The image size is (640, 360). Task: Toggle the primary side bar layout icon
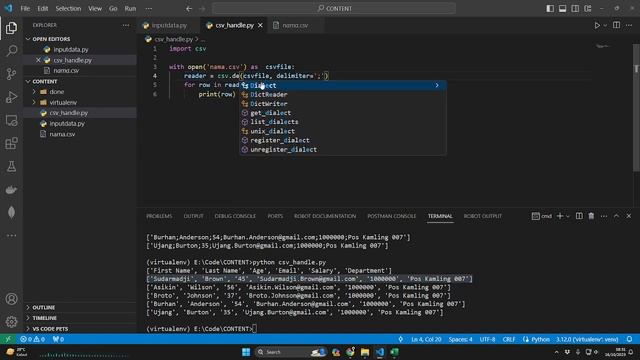(550, 9)
